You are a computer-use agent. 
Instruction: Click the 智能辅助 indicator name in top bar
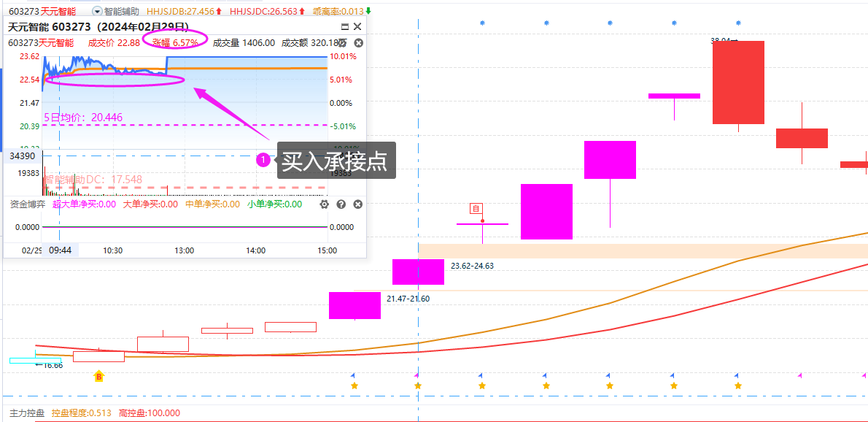(121, 10)
